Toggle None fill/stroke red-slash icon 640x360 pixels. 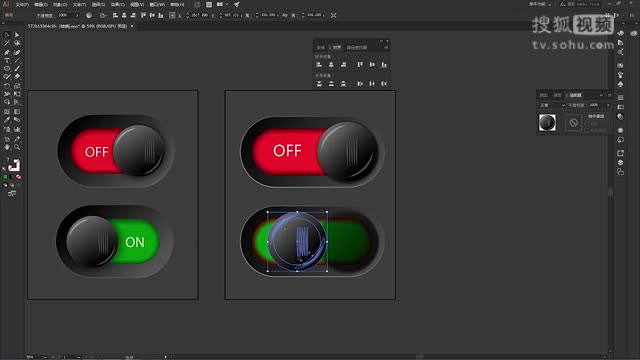pyautogui.click(x=18, y=177)
